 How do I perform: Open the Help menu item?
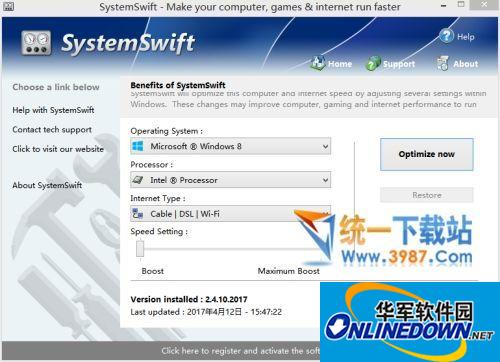click(x=466, y=37)
